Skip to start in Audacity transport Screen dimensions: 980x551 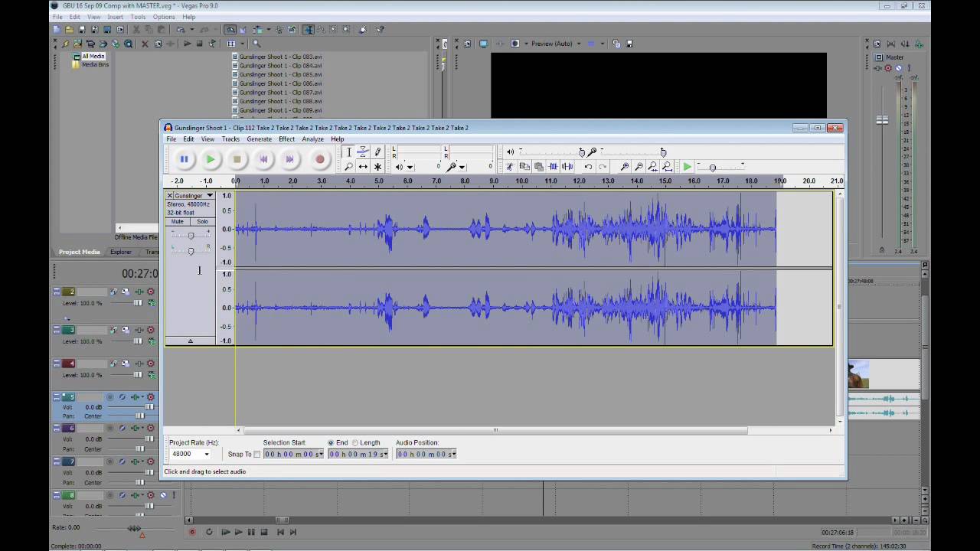263,159
